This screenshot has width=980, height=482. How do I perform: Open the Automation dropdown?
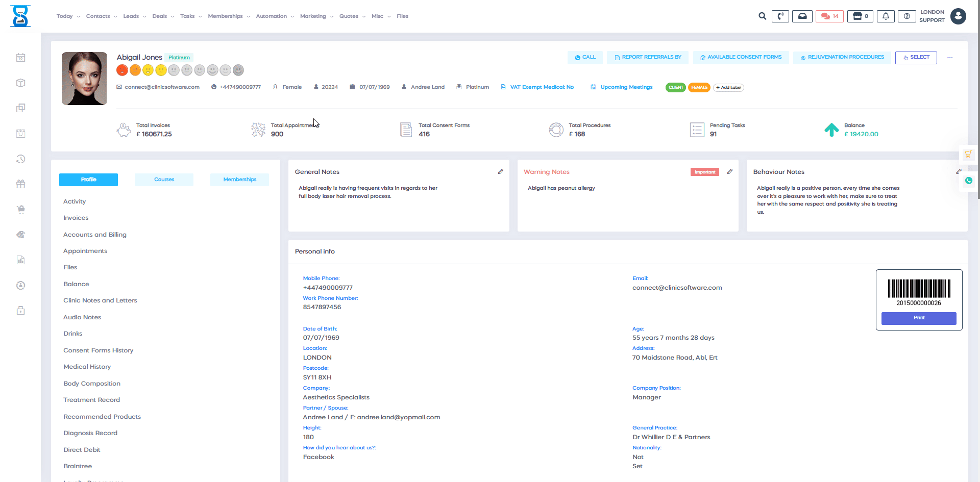(272, 16)
